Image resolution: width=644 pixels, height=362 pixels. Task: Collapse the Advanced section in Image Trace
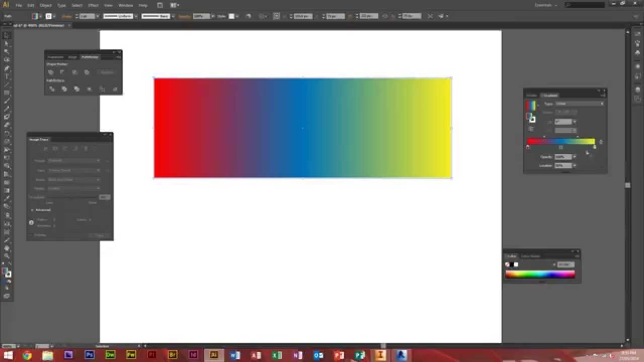(32, 210)
